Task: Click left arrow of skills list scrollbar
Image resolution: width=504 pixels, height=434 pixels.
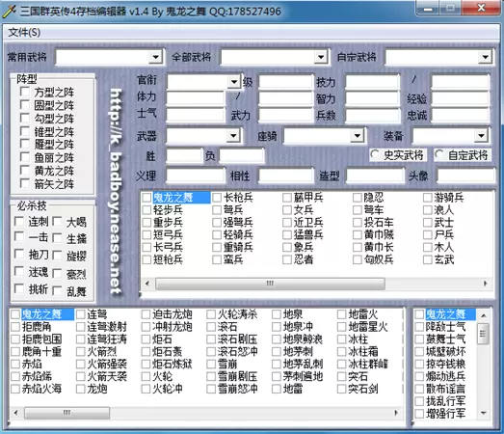Action: click(x=16, y=413)
